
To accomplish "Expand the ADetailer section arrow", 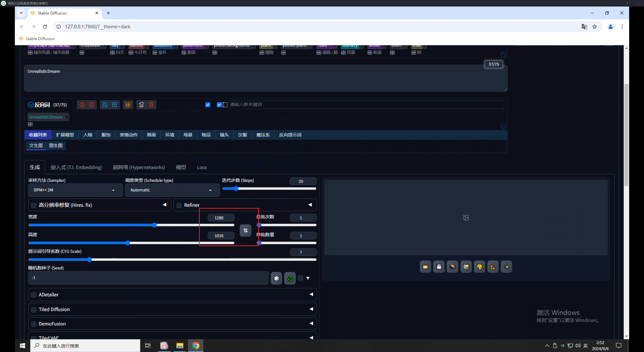I will point(311,294).
